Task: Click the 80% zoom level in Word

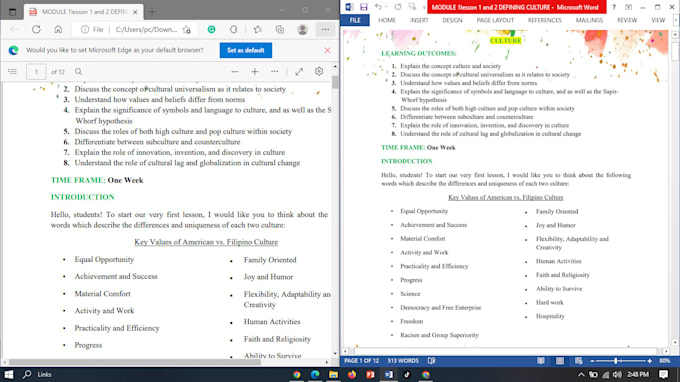Action: coord(665,361)
